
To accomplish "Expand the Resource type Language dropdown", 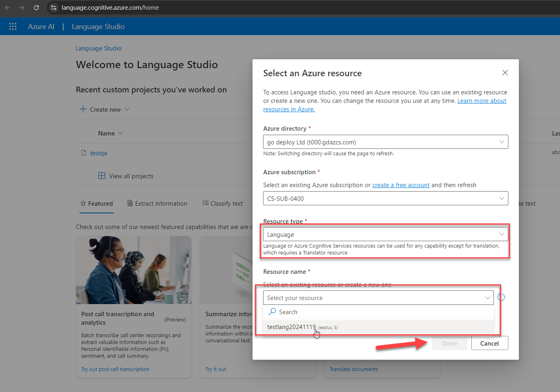I will click(385, 234).
